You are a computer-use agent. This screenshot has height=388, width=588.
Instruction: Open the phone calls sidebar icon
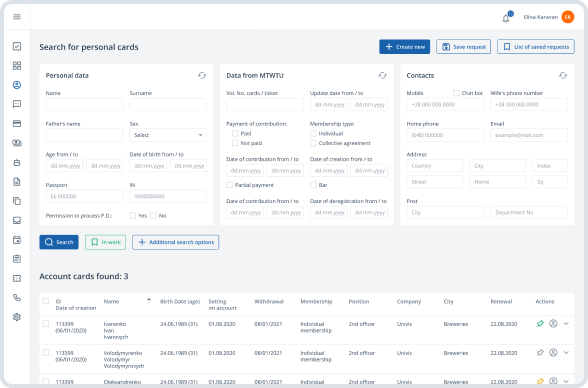(x=17, y=298)
